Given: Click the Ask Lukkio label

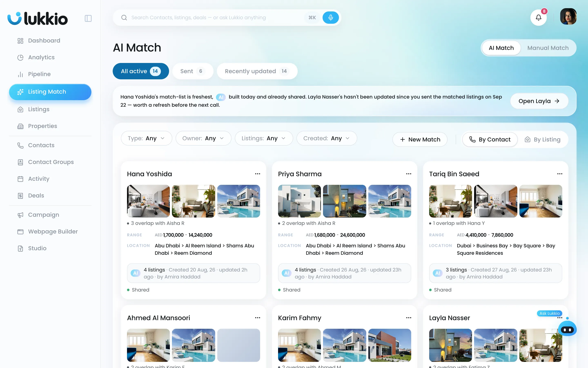Looking at the screenshot, I should 549,313.
